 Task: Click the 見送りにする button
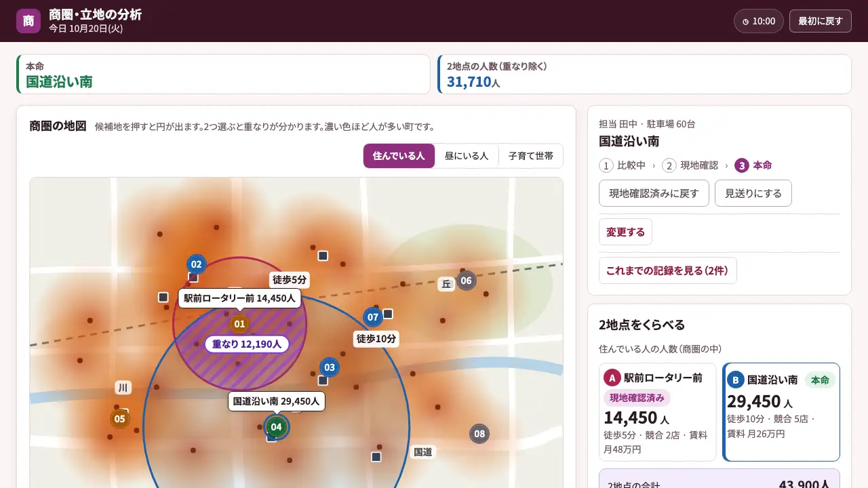[x=753, y=193]
